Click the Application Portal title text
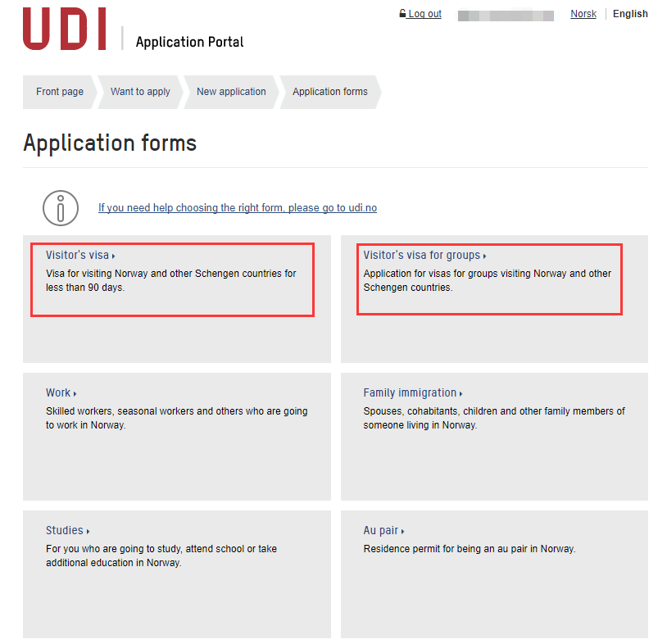This screenshot has height=644, width=667. (189, 42)
